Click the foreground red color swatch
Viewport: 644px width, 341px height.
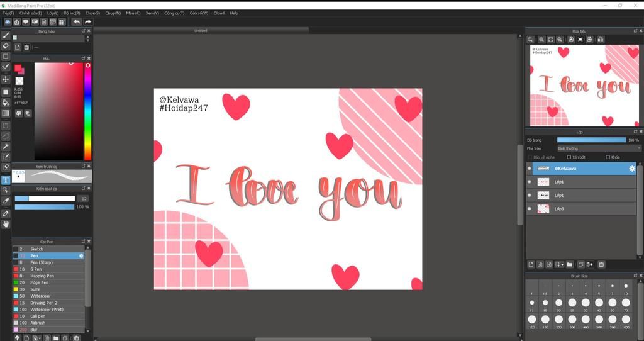pos(18,68)
